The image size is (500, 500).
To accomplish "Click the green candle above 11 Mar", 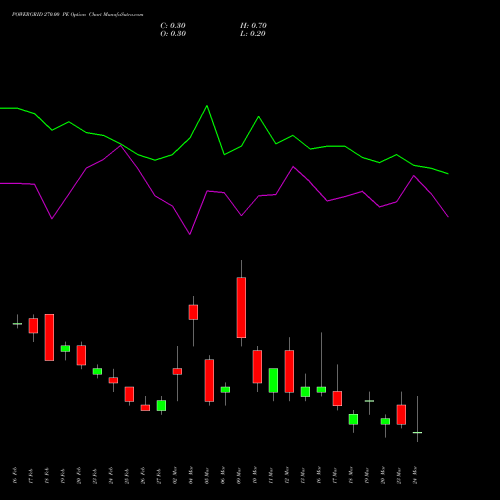I will [x=273, y=380].
